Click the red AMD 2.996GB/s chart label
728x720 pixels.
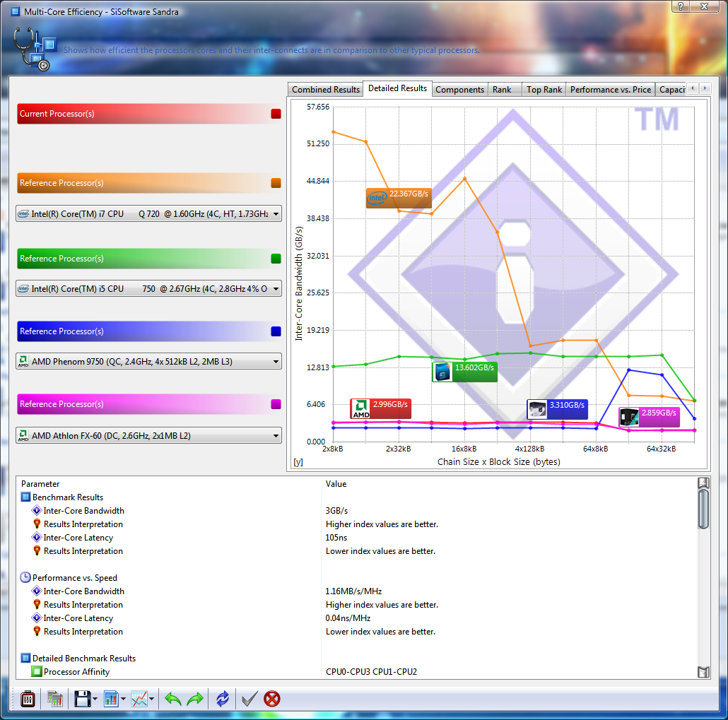tap(381, 408)
